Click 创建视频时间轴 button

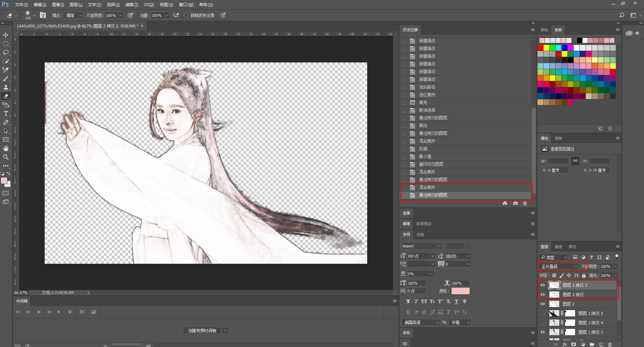point(202,331)
